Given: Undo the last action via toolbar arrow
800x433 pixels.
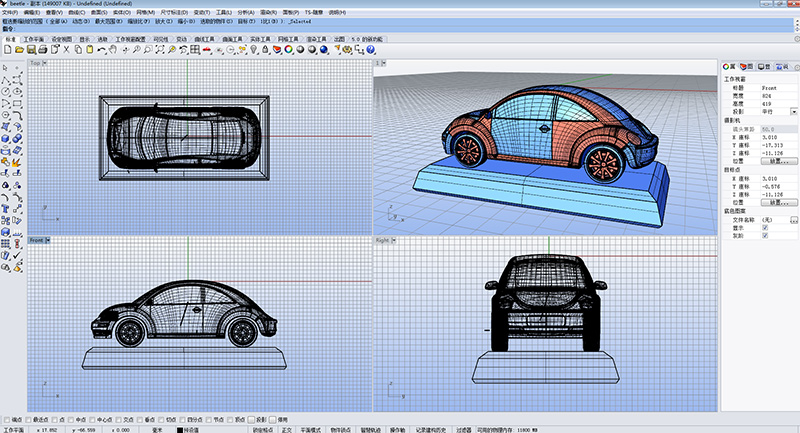Looking at the screenshot, I should click(x=102, y=49).
